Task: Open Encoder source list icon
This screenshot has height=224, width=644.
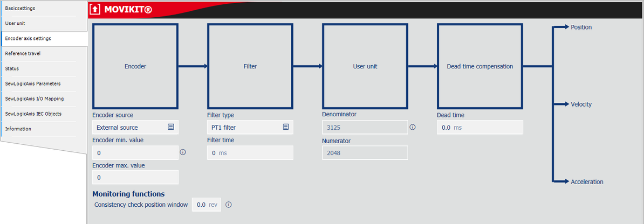Action: [170, 127]
